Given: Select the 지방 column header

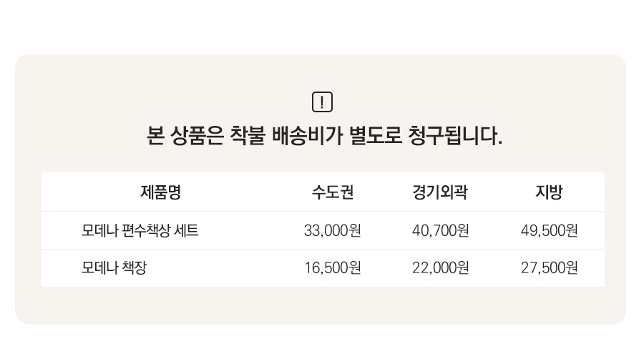Looking at the screenshot, I should click(x=549, y=192).
